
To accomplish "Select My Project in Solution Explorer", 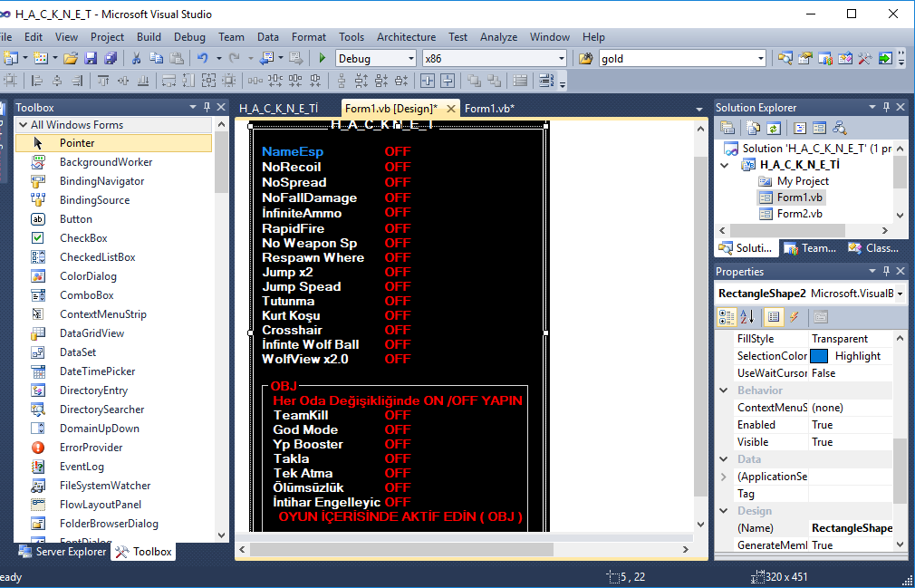I will pyautogui.click(x=803, y=181).
